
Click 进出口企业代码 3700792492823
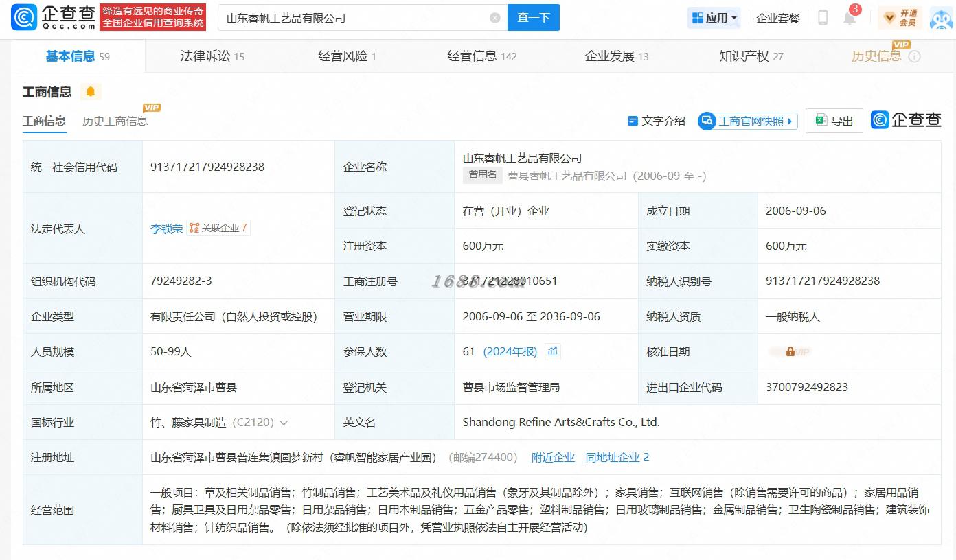807,387
